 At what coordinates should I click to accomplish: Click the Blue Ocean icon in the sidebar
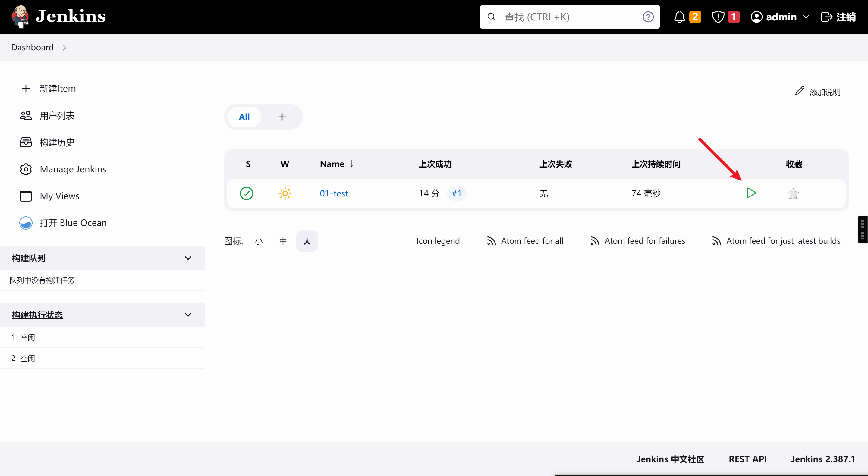(x=26, y=223)
